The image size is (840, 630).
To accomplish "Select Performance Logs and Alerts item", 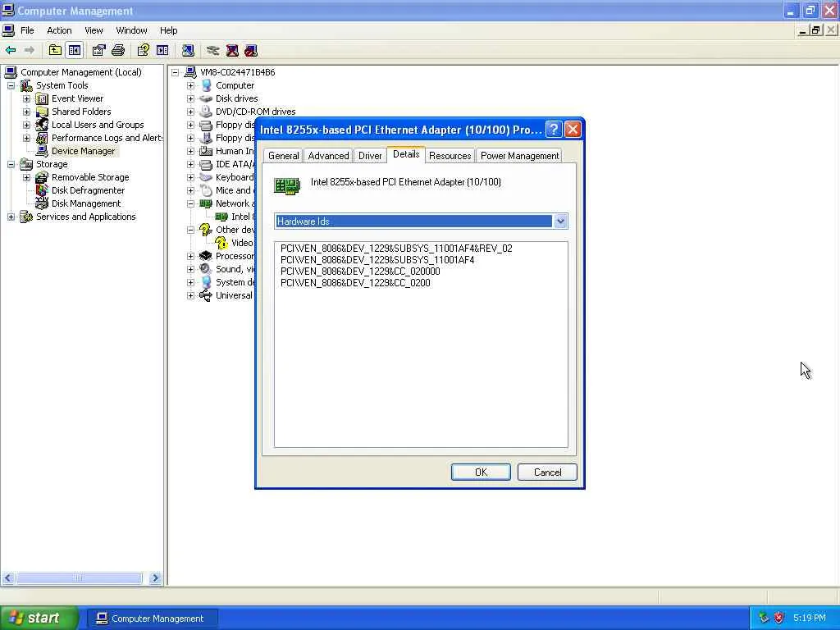I will tap(107, 138).
